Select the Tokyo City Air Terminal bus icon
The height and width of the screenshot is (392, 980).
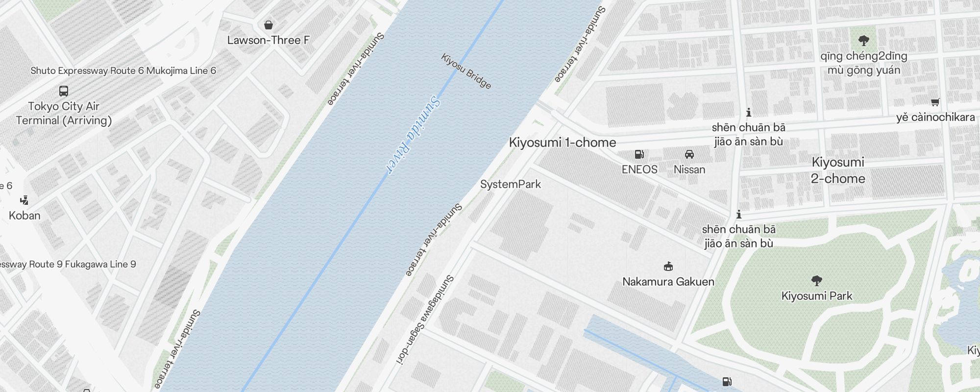pos(64,91)
